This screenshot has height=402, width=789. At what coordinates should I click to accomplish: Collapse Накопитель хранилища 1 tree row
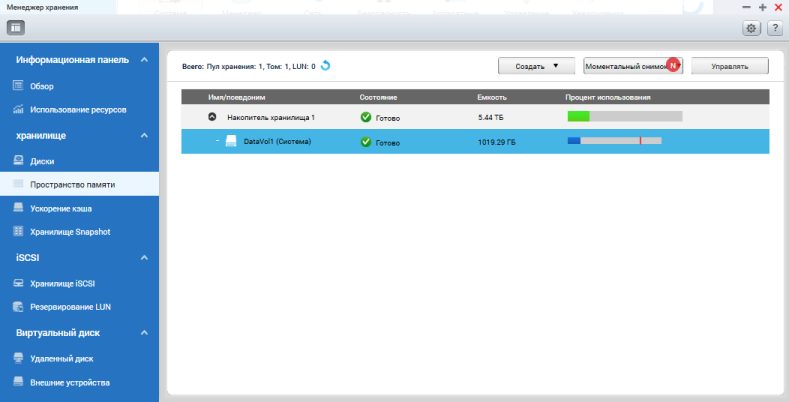click(x=212, y=117)
